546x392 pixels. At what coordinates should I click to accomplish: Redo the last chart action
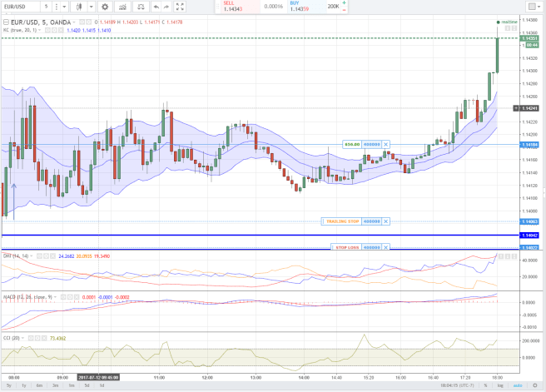(167, 7)
